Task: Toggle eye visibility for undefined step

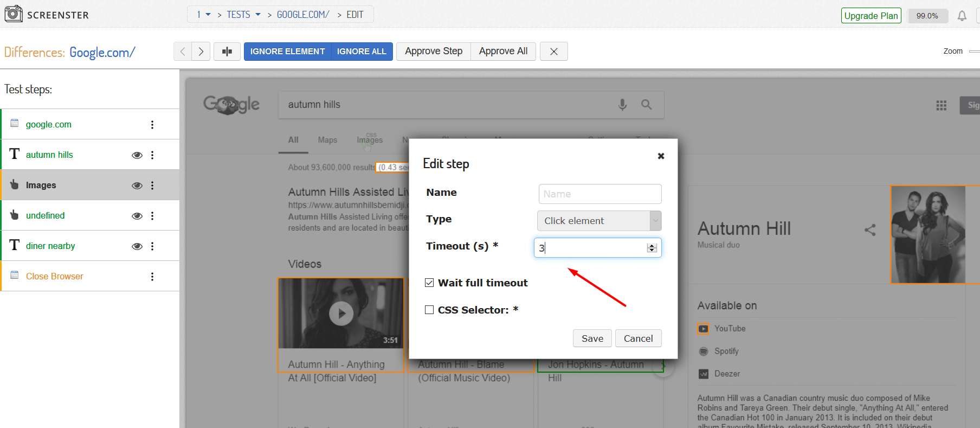Action: (x=137, y=216)
